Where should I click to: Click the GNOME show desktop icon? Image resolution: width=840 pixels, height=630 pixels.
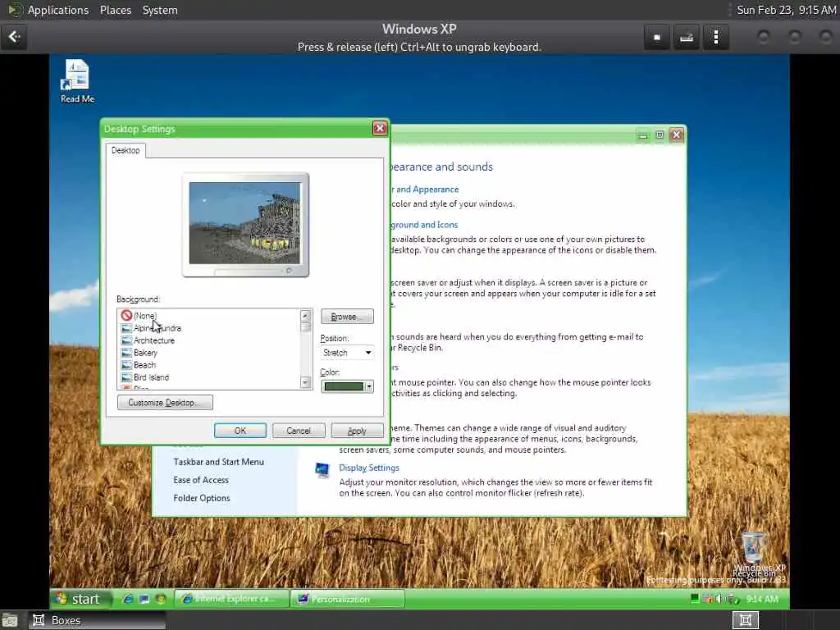[x=9, y=620]
